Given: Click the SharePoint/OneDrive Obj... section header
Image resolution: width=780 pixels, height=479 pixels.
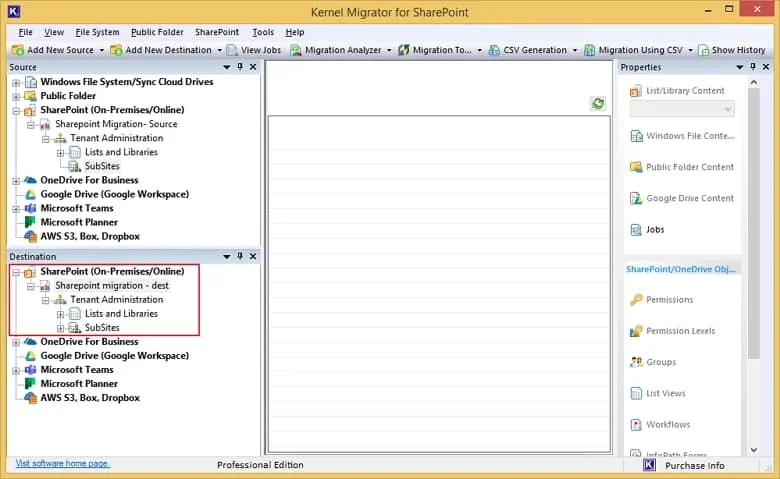Looking at the screenshot, I should [x=681, y=269].
